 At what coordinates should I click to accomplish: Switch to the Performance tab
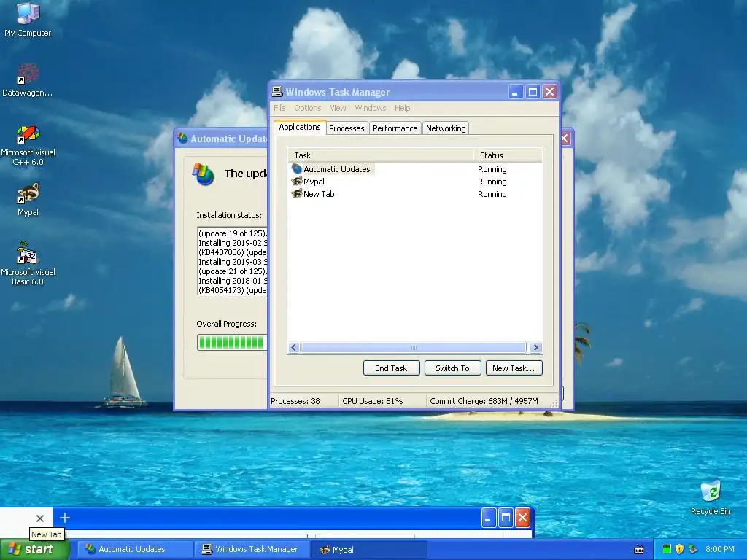tap(395, 128)
